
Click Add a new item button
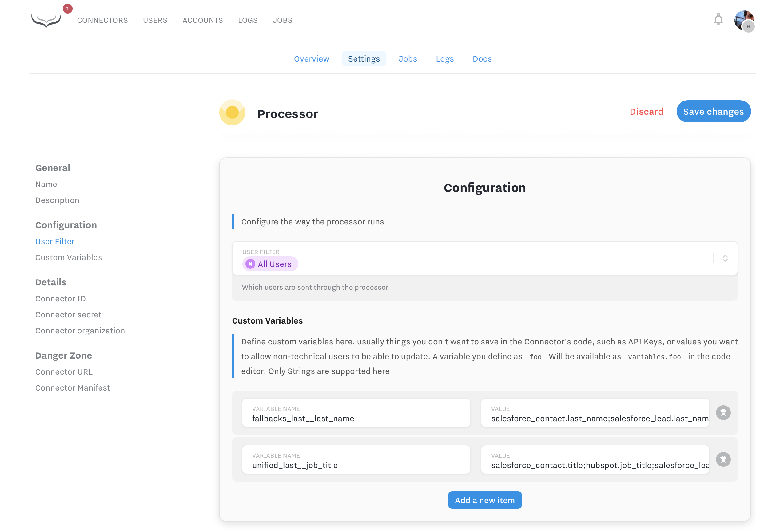[484, 500]
